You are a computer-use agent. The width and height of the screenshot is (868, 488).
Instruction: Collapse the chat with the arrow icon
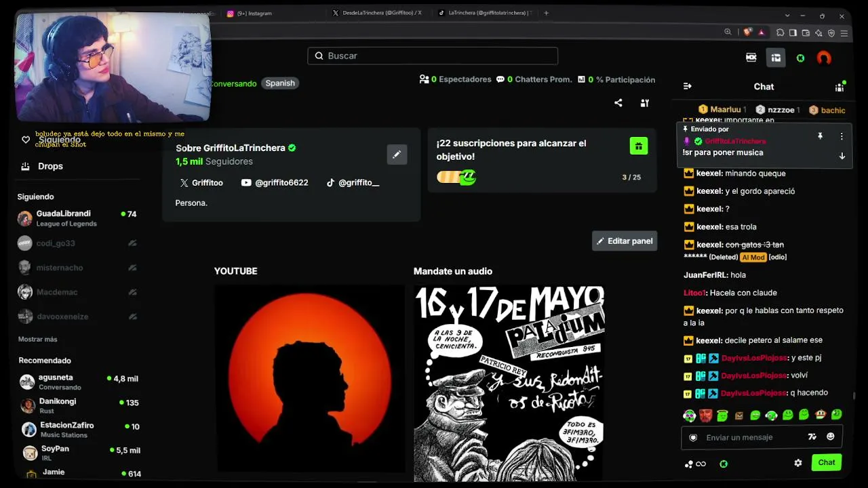(x=688, y=86)
